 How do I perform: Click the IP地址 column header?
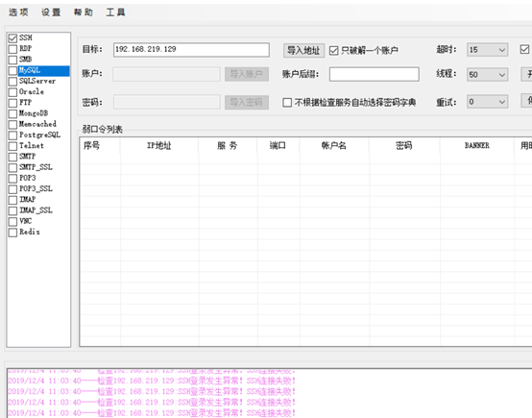click(x=159, y=146)
